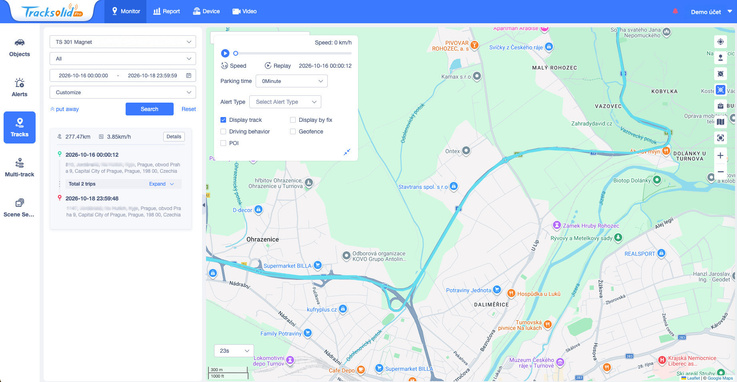Switch to the Video tab

point(244,11)
